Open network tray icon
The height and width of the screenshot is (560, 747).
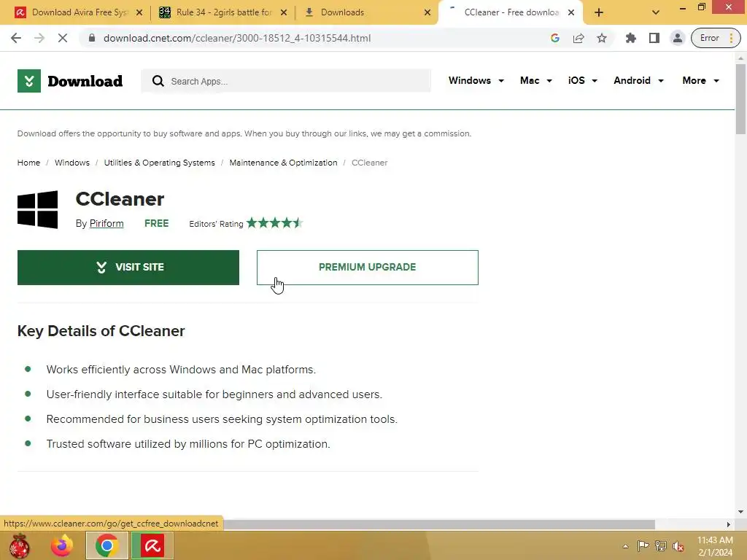point(661,545)
